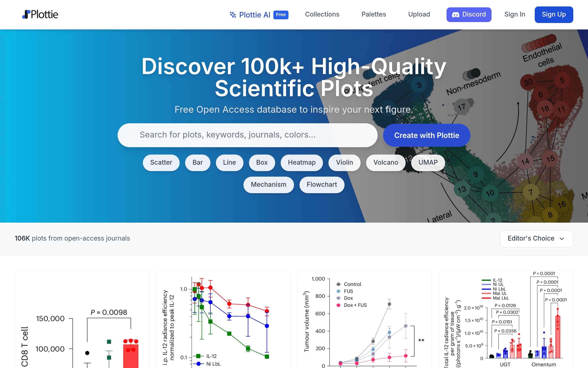
Task: Select the Heatmap filter chip
Action: [x=302, y=163]
